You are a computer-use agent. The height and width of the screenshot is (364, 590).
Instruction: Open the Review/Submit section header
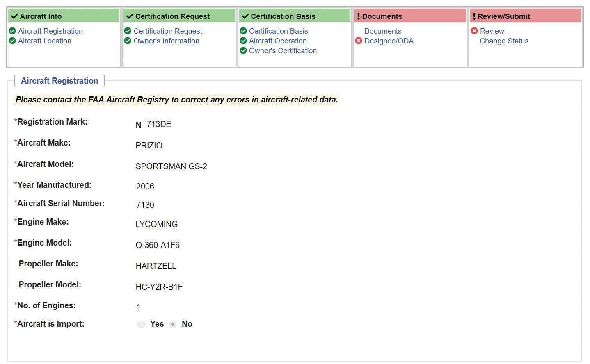(526, 16)
